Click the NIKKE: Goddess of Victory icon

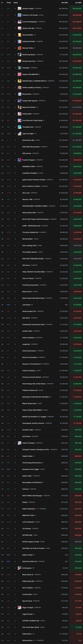click(x=20, y=88)
